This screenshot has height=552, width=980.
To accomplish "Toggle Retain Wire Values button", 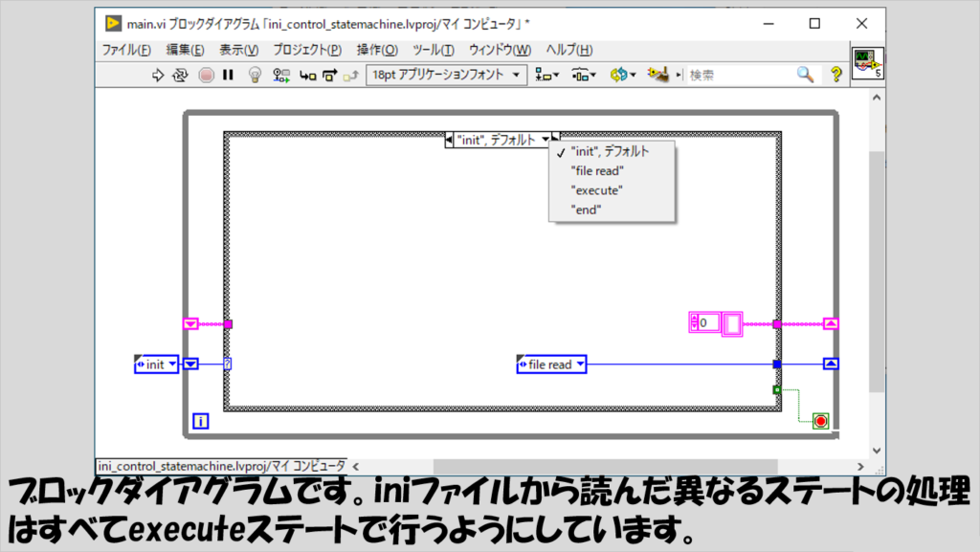I will click(x=281, y=75).
